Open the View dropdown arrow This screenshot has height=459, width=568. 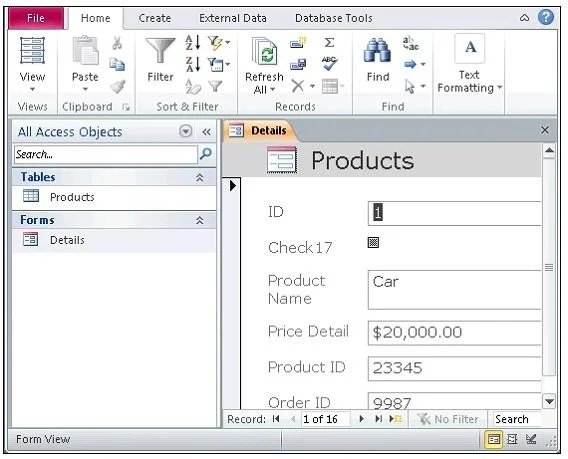click(32, 89)
